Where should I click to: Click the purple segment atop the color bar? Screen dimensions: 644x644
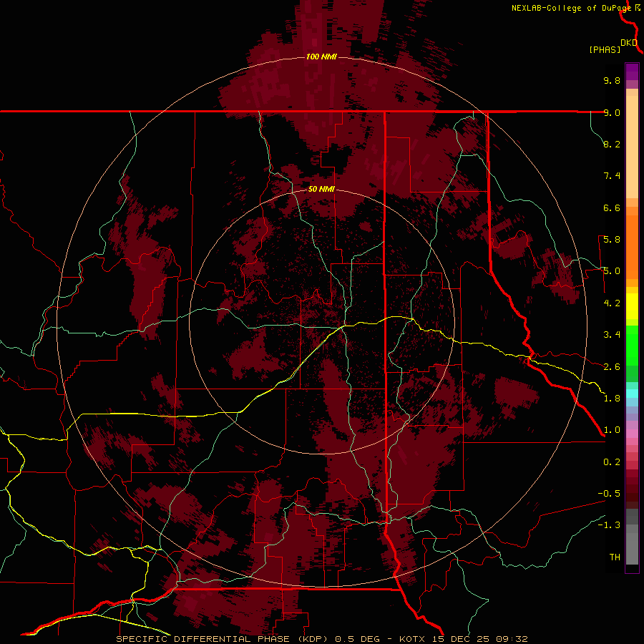pos(632,72)
